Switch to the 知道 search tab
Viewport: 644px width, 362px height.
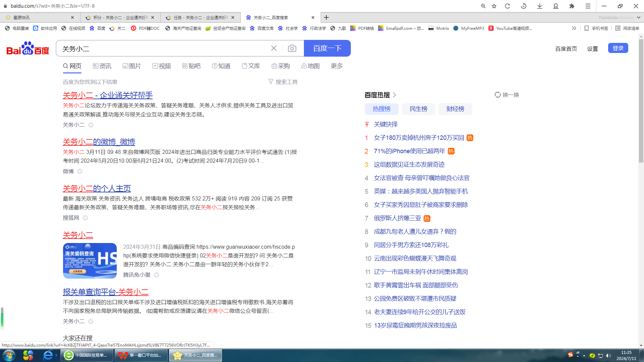click(x=221, y=66)
